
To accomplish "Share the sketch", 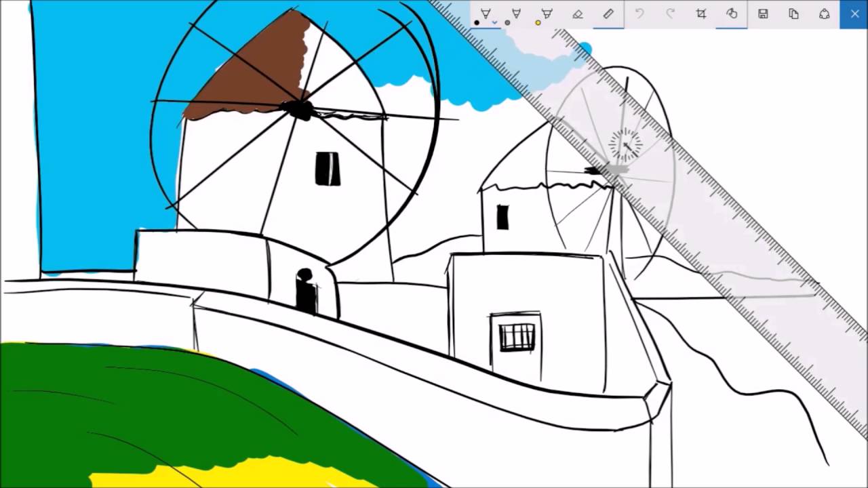I will tap(825, 14).
